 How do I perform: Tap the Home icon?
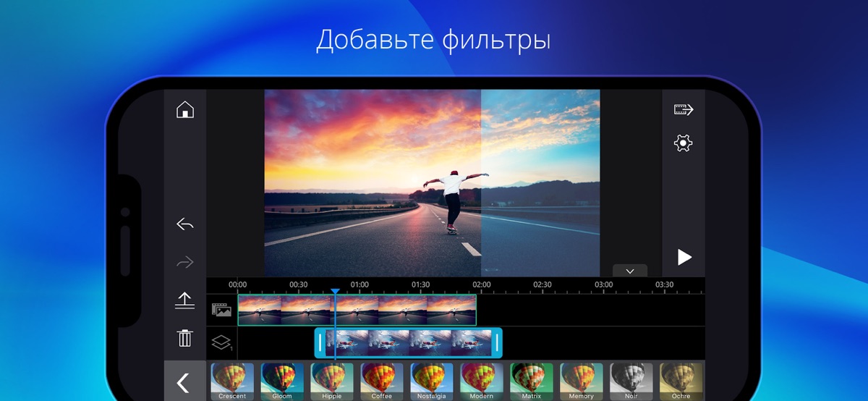click(185, 110)
